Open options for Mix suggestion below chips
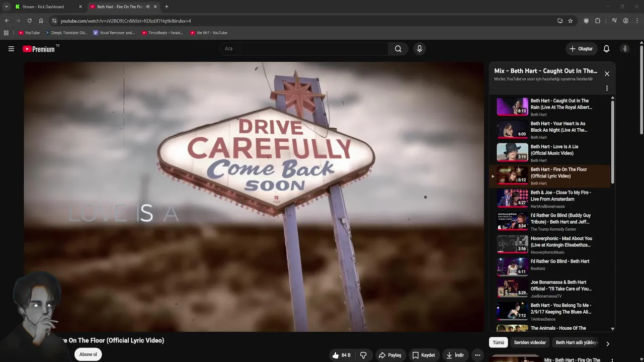The width and height of the screenshot is (644, 362). click(612, 360)
